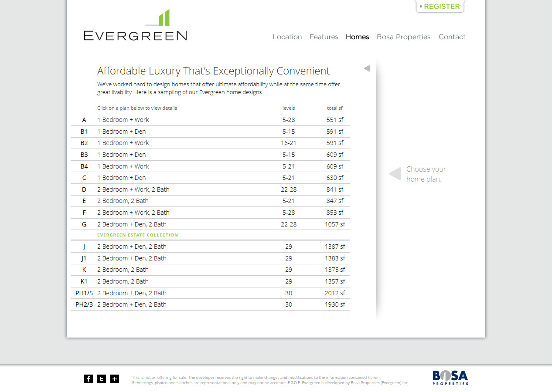Viewport: 552px width, 392px height.
Task: Click the "total sf" column header
Action: [x=335, y=108]
